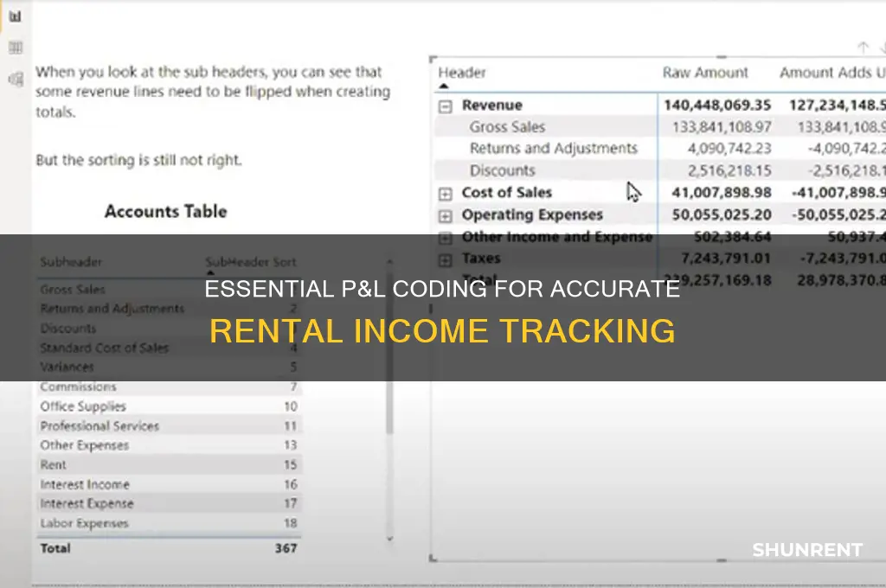Screen dimensions: 886x588
Task: Click the 140,448,069.35 Revenue raw amount
Action: pyautogui.click(x=717, y=105)
